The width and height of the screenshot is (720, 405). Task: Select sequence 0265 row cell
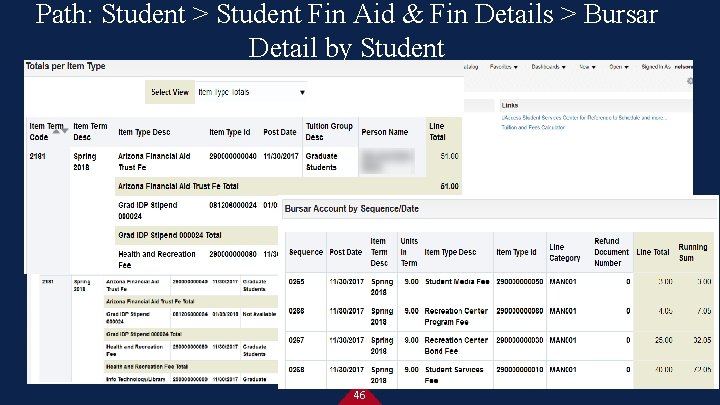click(297, 281)
